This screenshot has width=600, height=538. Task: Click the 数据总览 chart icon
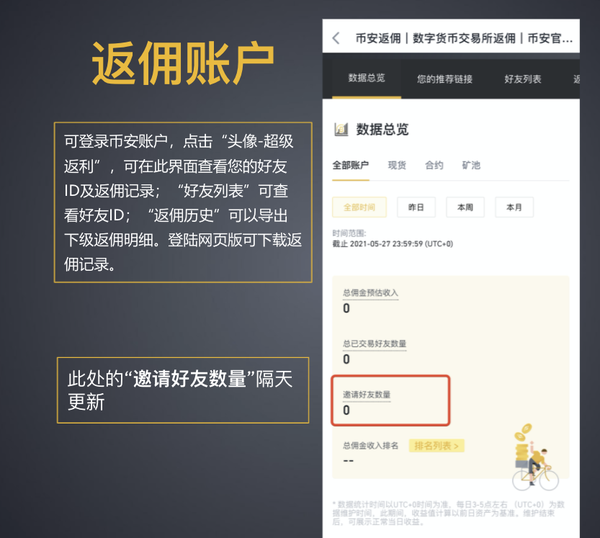(341, 129)
